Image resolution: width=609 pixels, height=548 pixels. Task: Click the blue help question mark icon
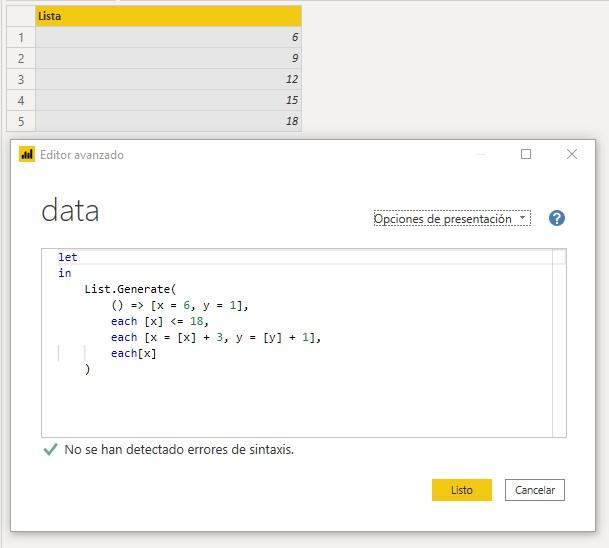(x=557, y=219)
